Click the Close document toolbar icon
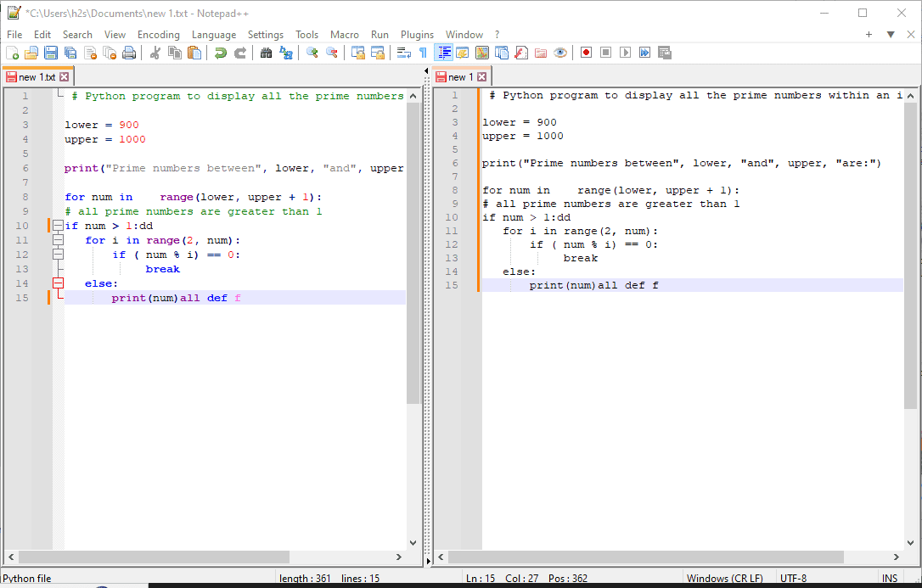922x588 pixels. click(x=90, y=53)
